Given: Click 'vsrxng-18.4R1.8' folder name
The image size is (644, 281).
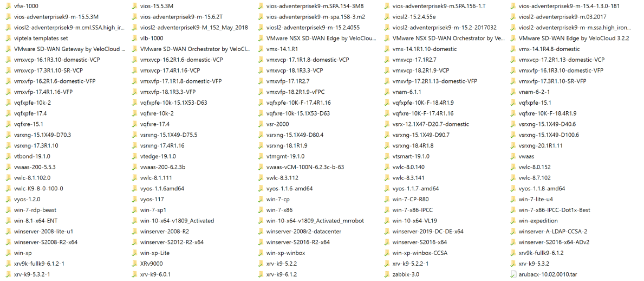Looking at the screenshot, I should (413, 145).
